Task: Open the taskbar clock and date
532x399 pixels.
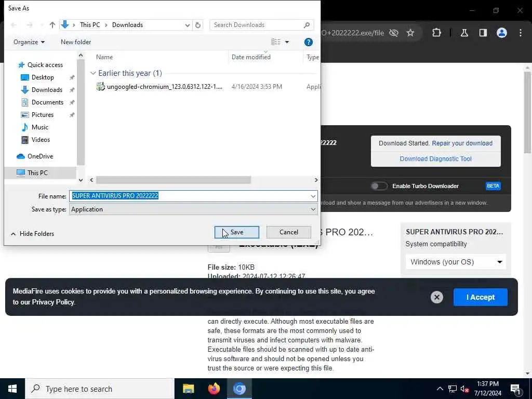Action: point(487,389)
